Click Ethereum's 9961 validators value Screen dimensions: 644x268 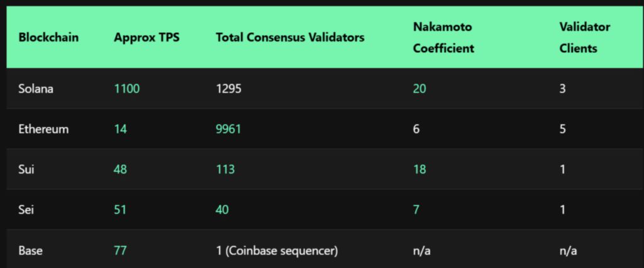click(x=228, y=129)
